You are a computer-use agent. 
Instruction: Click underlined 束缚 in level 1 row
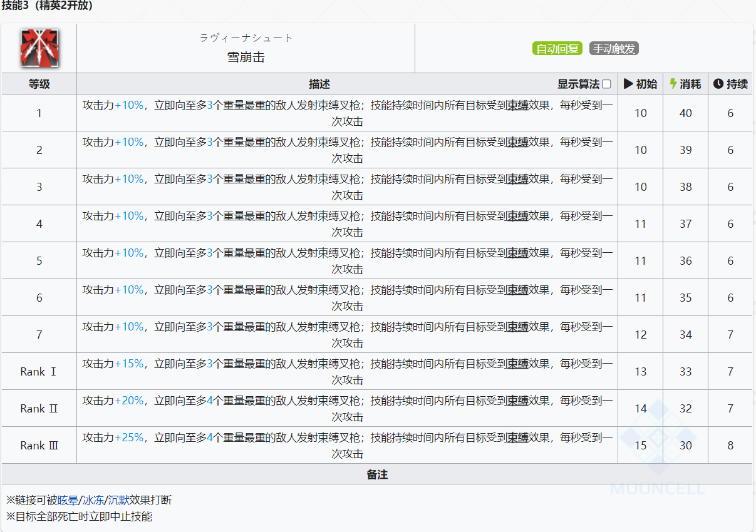(x=517, y=105)
